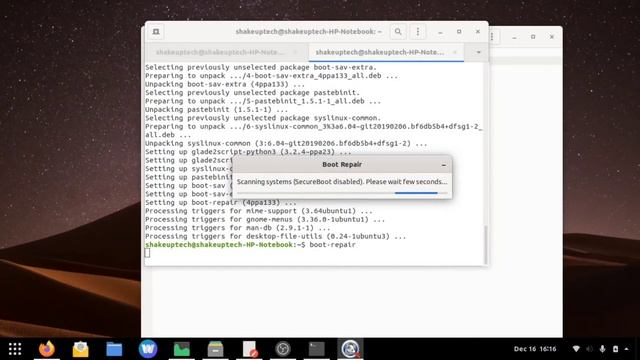The image size is (640, 360).
Task: Close the inactive terminal tab
Action: click(296, 52)
